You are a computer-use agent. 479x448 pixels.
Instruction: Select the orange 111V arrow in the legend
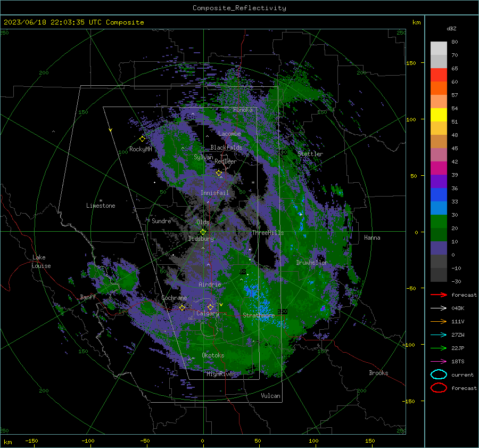pos(439,321)
